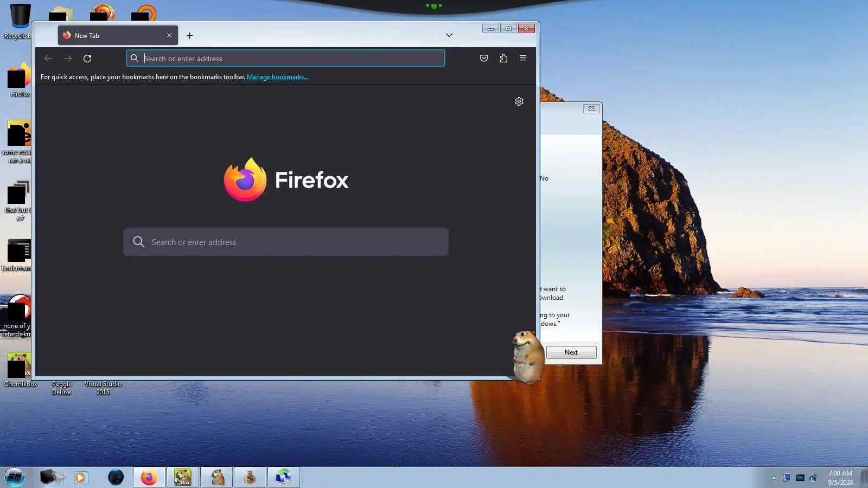Click the Next button in the background dialog
Screen dimensions: 868x488
(x=571, y=352)
